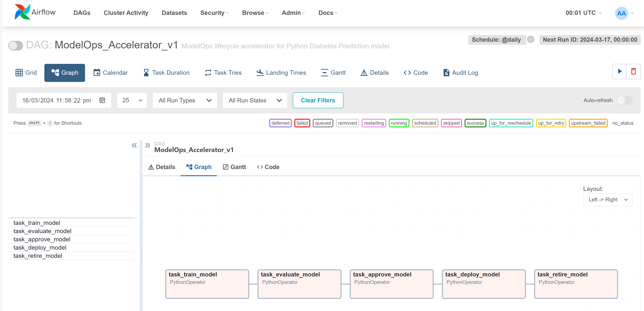
Task: Select task_evaluate_model in the task list
Action: coord(70,231)
